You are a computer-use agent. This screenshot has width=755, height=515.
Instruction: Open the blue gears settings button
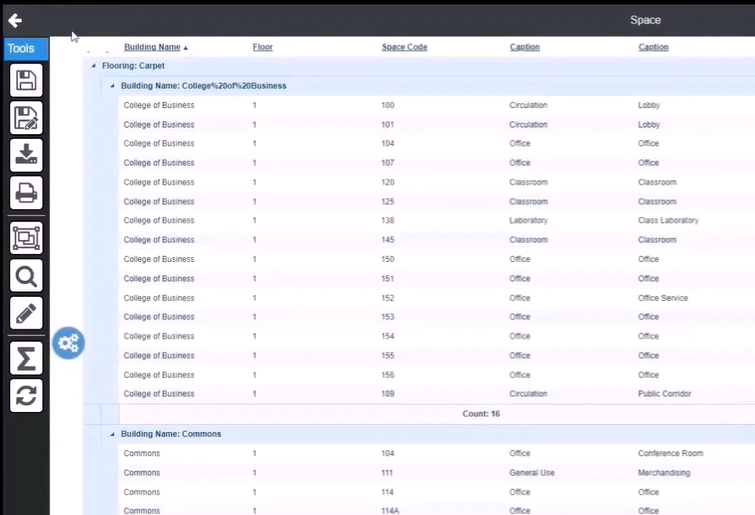[68, 343]
